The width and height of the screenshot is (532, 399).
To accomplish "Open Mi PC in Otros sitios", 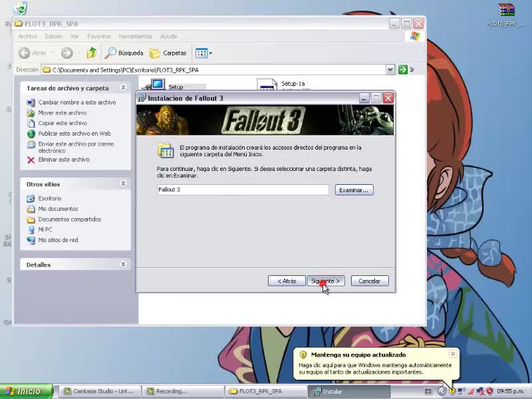I will tap(45, 229).
